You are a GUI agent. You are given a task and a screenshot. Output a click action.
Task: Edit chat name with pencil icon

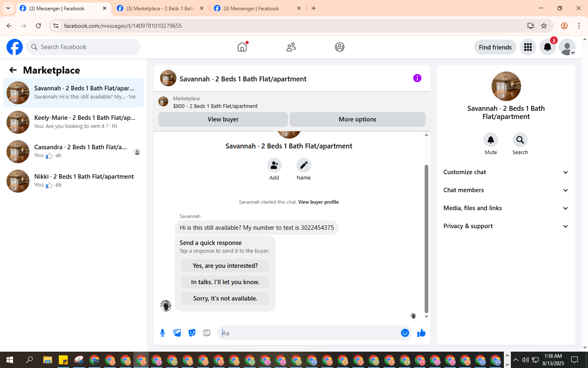click(x=304, y=165)
